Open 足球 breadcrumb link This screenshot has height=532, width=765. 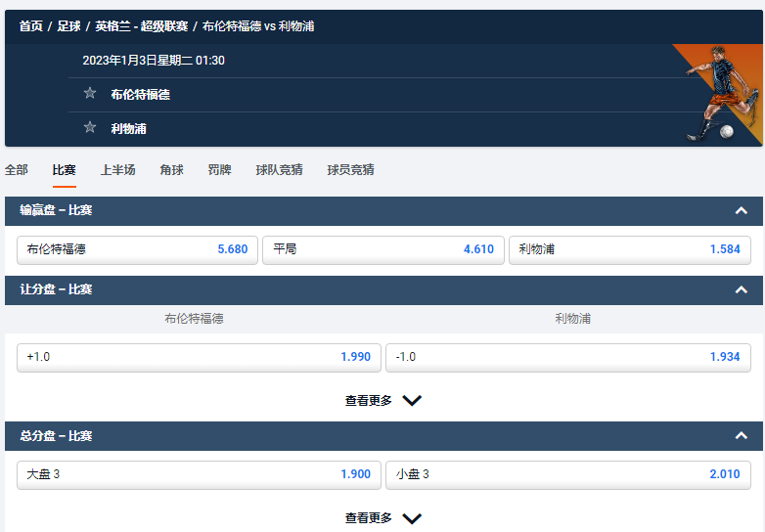tap(69, 26)
